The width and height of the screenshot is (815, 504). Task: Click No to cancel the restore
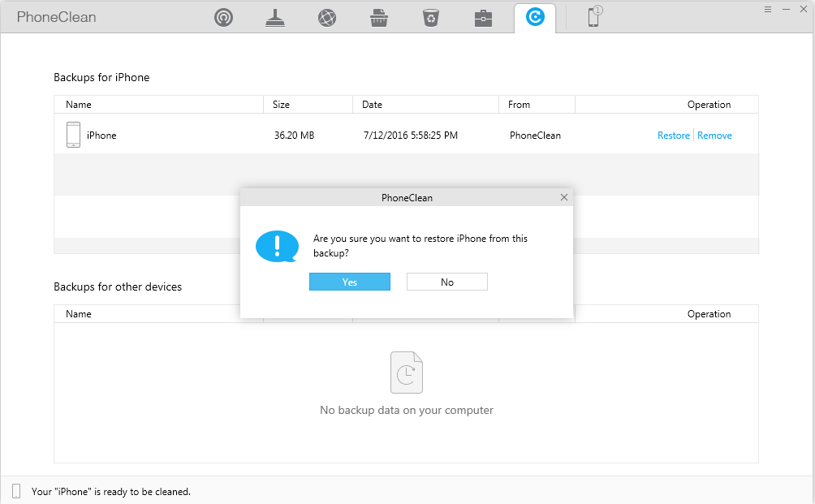tap(447, 282)
